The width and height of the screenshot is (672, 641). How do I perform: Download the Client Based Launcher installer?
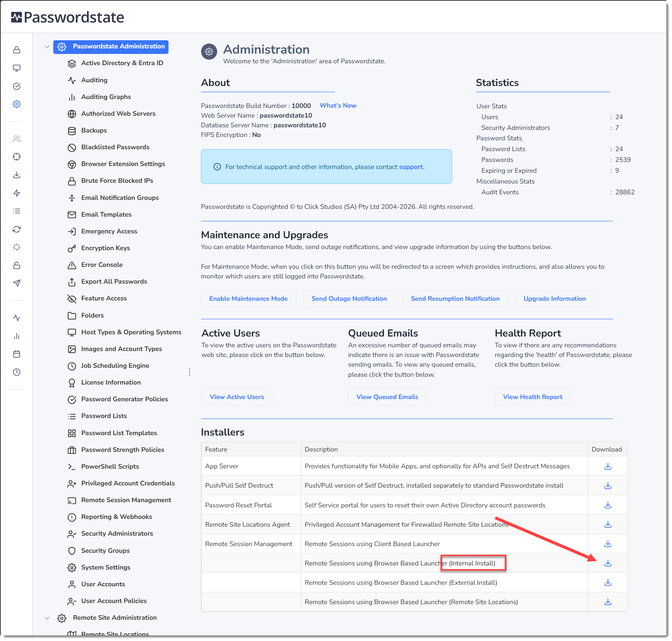[x=608, y=544]
